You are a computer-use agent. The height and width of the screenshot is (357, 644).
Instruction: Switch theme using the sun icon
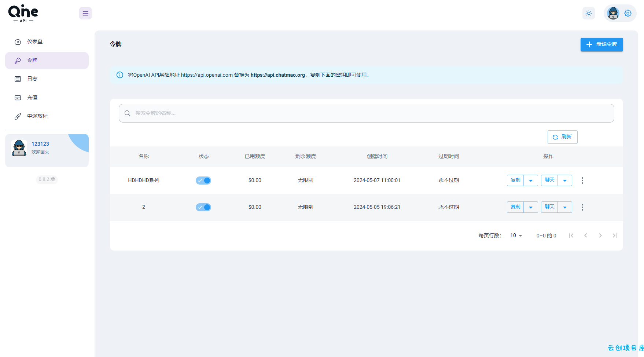589,13
